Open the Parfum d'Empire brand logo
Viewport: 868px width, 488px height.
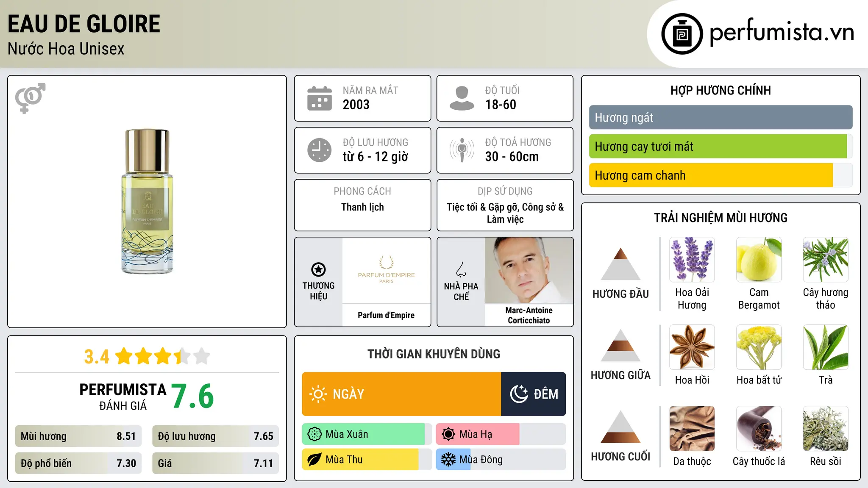coord(386,270)
